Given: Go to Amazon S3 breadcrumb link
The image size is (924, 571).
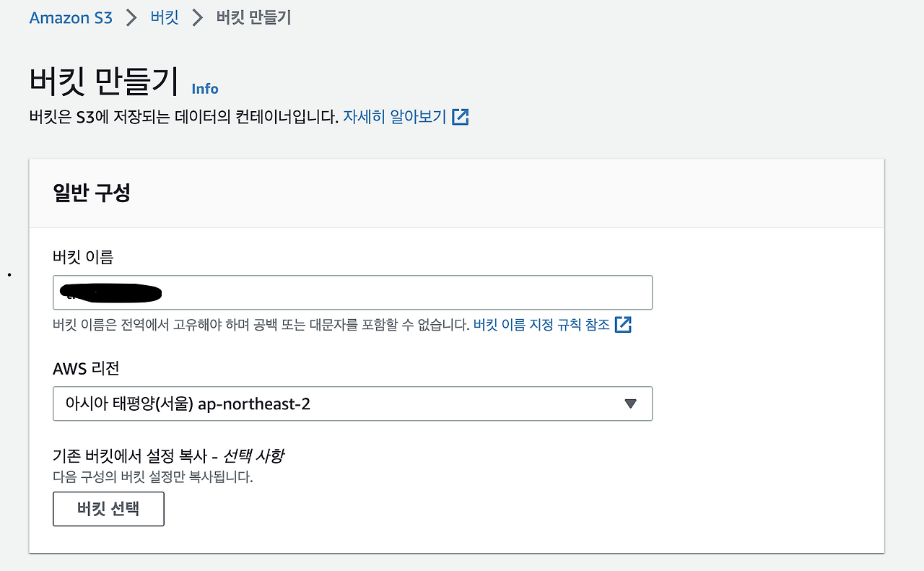Looking at the screenshot, I should 71,18.
